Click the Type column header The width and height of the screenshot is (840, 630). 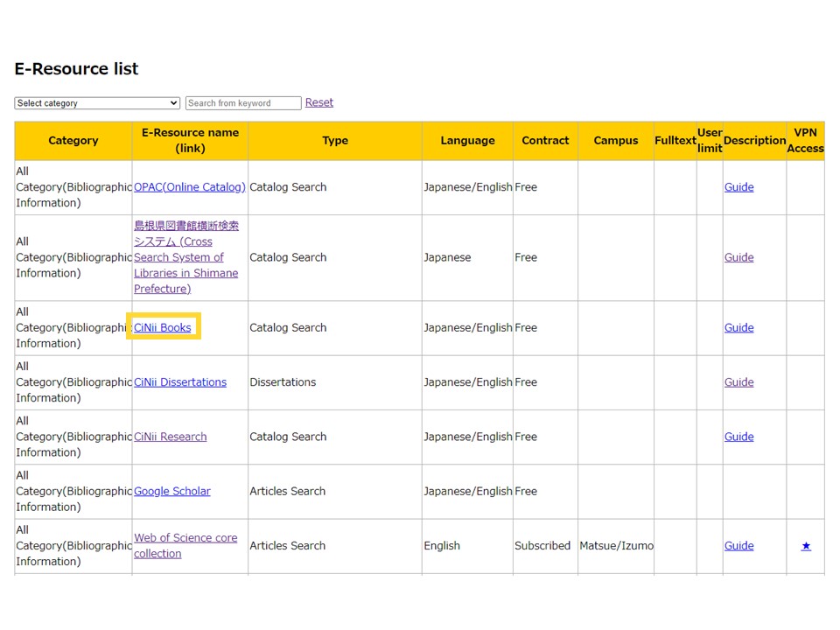point(335,141)
